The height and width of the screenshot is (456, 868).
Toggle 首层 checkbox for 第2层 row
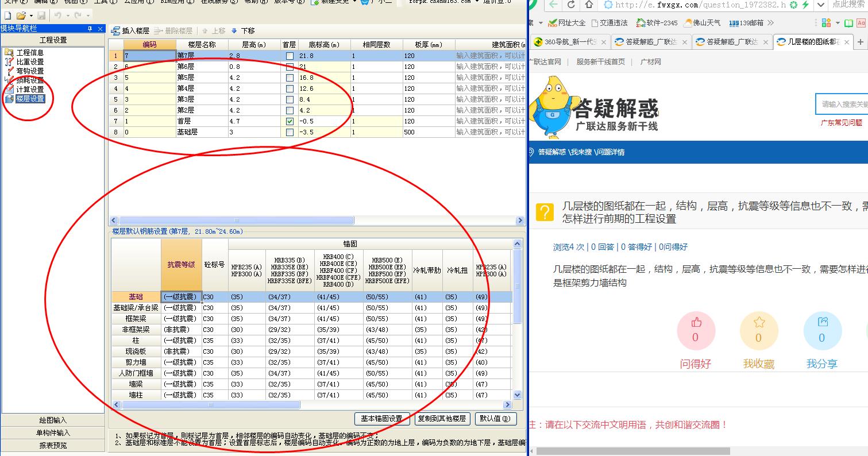pyautogui.click(x=290, y=110)
